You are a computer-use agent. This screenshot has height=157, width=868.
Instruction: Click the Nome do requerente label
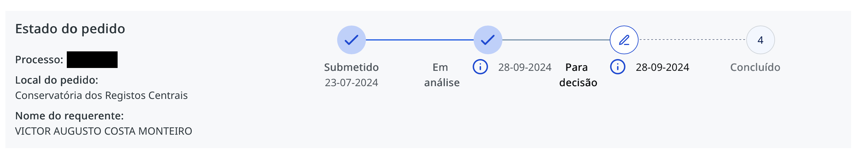pos(69,116)
